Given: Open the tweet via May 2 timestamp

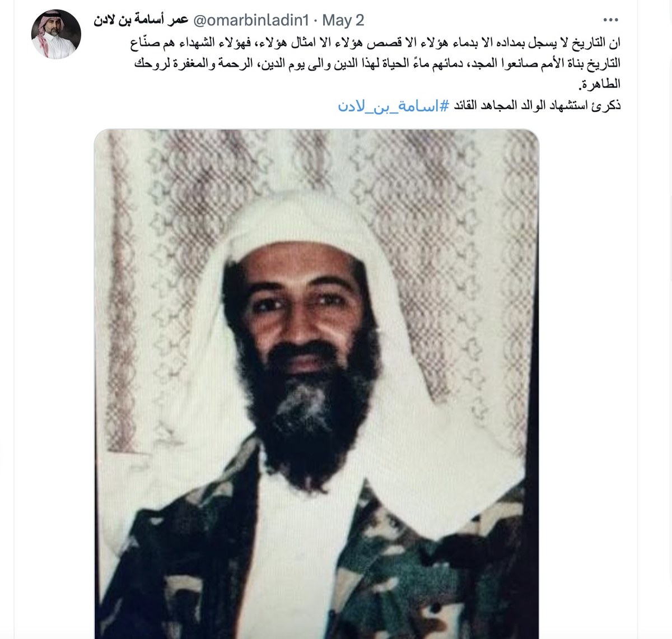Looking at the screenshot, I should pos(343,21).
